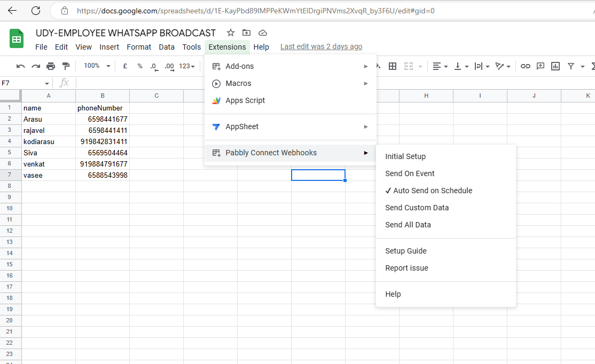Screen dimensions: 595x364
Task: Reload the page using the refresh icon
Action: tap(36, 11)
